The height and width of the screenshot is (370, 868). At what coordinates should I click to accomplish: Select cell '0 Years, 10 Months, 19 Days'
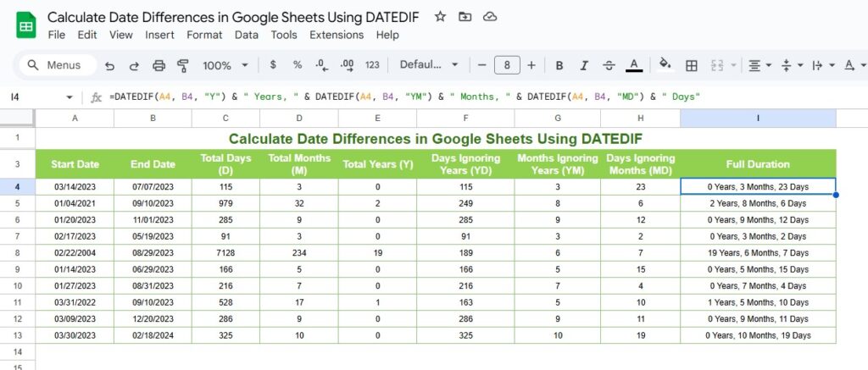click(x=758, y=335)
